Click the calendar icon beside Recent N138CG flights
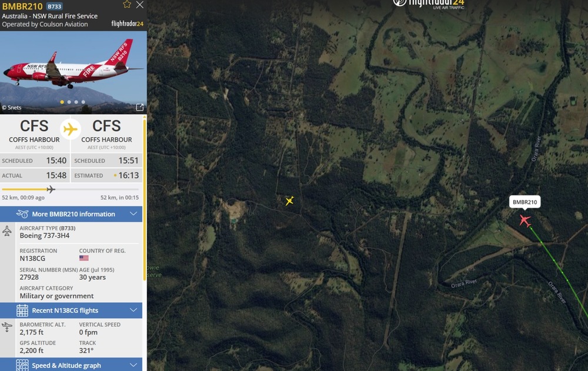This screenshot has width=588, height=371. pos(22,310)
